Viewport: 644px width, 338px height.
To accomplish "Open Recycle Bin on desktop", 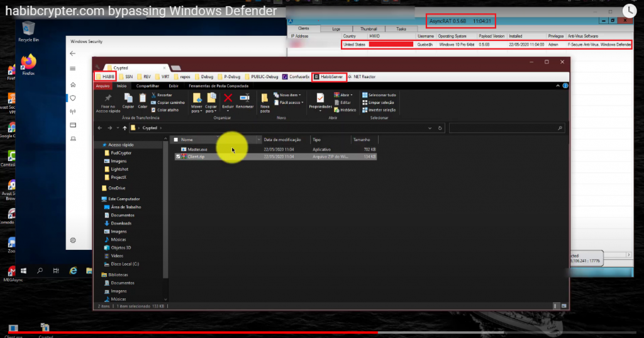I will tap(28, 31).
